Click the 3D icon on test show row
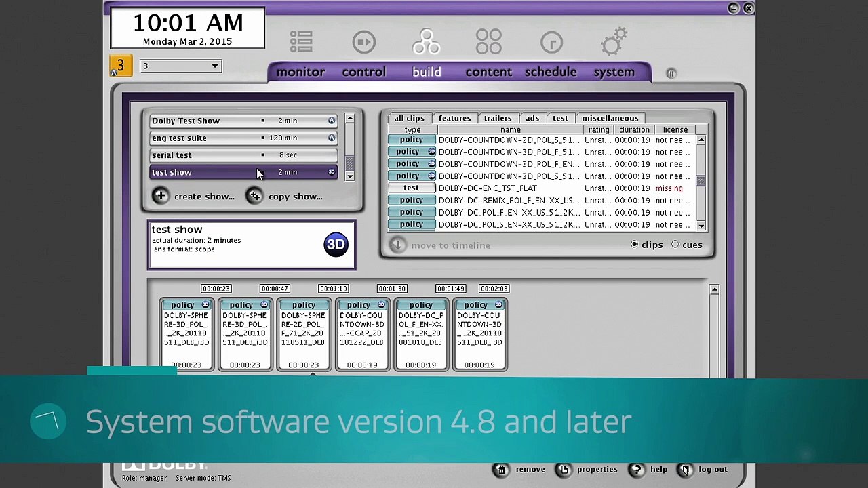Viewport: 868px width, 488px height. [332, 172]
